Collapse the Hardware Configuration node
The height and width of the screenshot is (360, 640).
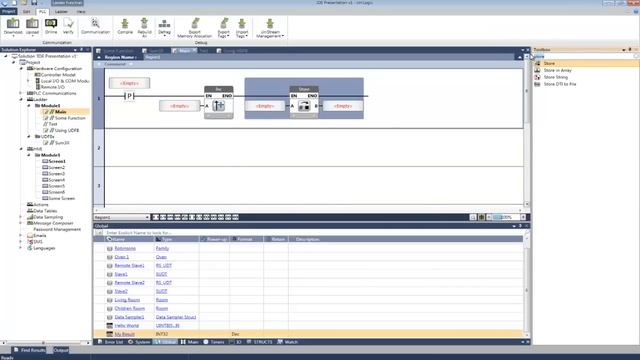pyautogui.click(x=21, y=69)
